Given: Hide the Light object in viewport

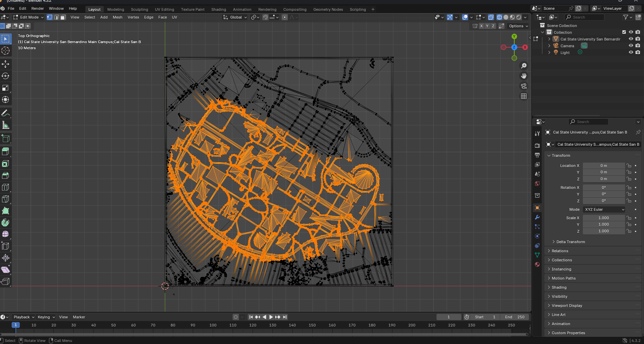Looking at the screenshot, I should coord(631,52).
